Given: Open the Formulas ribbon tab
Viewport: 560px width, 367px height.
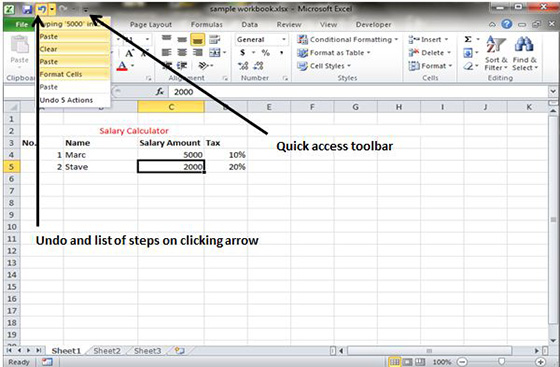Looking at the screenshot, I should coord(206,25).
